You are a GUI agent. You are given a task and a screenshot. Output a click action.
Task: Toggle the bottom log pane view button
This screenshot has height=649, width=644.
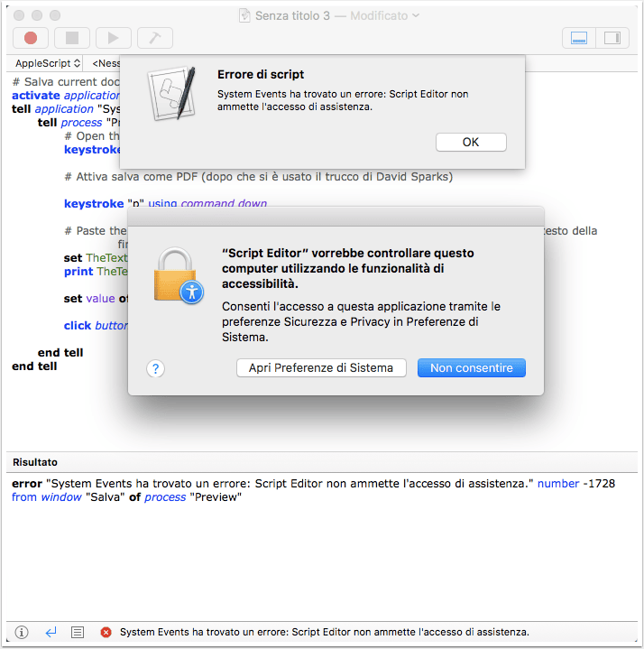(579, 38)
